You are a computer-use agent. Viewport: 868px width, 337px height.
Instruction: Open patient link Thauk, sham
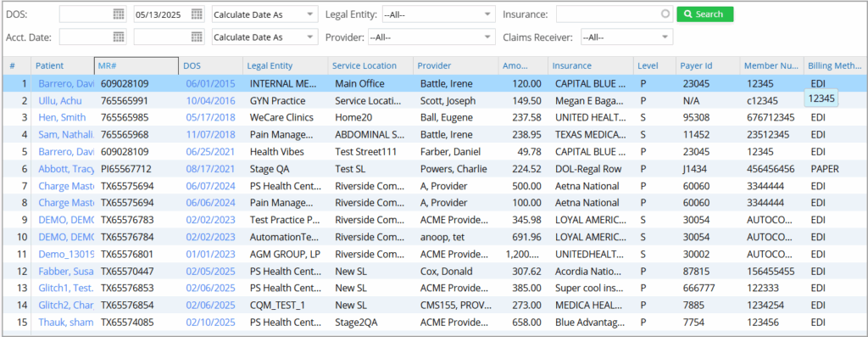click(66, 322)
